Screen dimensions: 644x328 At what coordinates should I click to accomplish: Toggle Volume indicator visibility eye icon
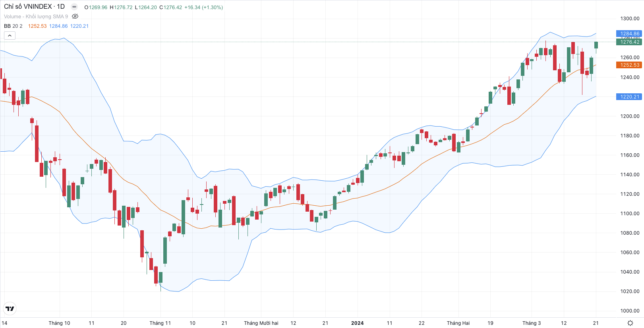tap(75, 16)
